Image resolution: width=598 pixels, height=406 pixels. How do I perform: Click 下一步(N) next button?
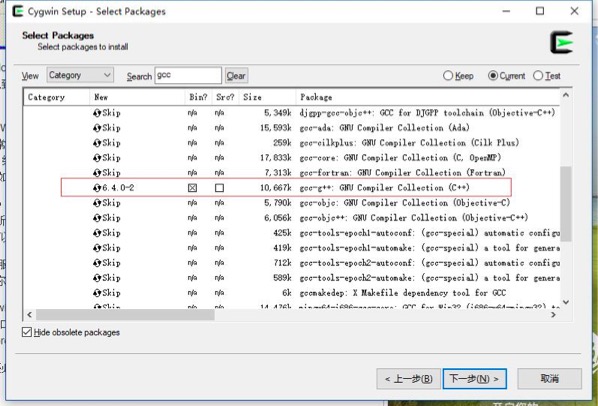tap(474, 379)
